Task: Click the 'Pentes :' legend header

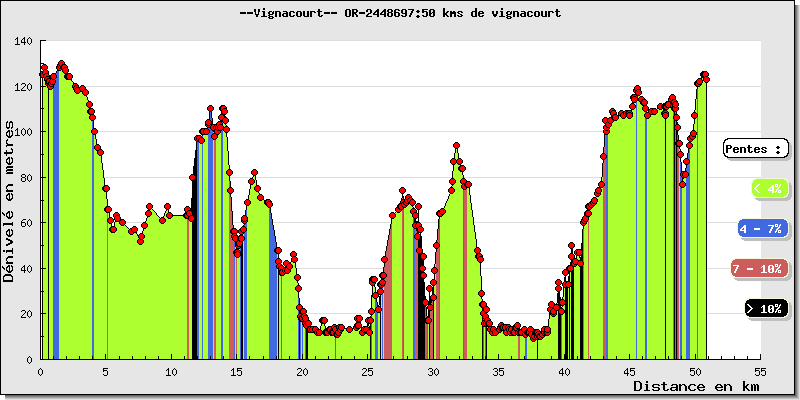Action: pyautogui.click(x=753, y=149)
